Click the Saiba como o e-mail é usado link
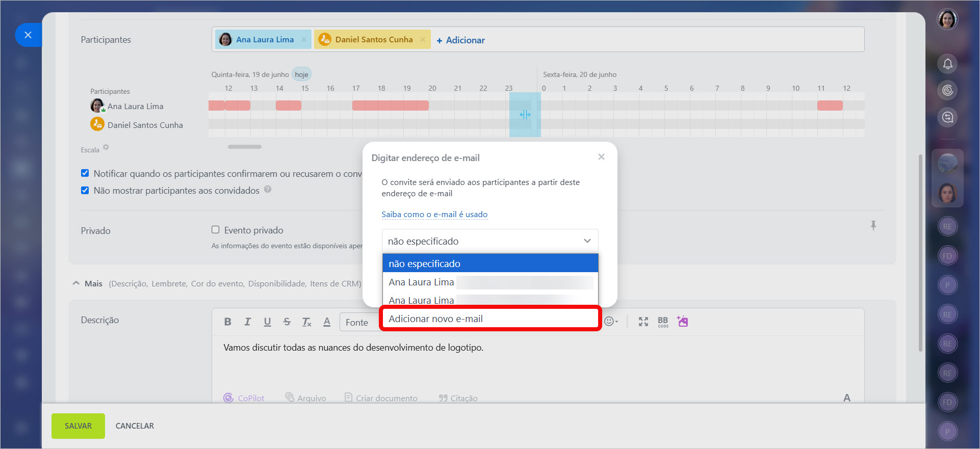Viewport: 980px width, 449px height. click(434, 215)
